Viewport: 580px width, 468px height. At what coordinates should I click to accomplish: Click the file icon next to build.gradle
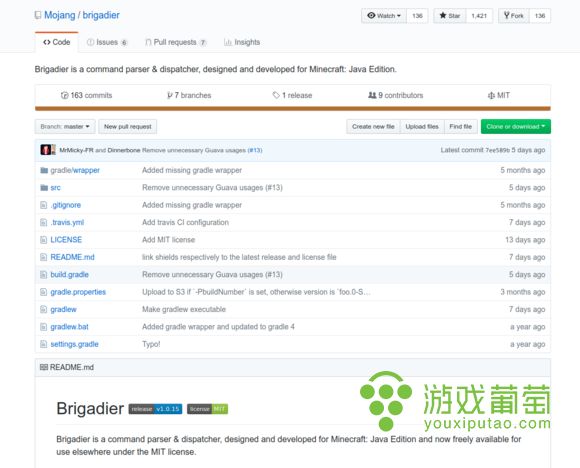click(x=43, y=275)
